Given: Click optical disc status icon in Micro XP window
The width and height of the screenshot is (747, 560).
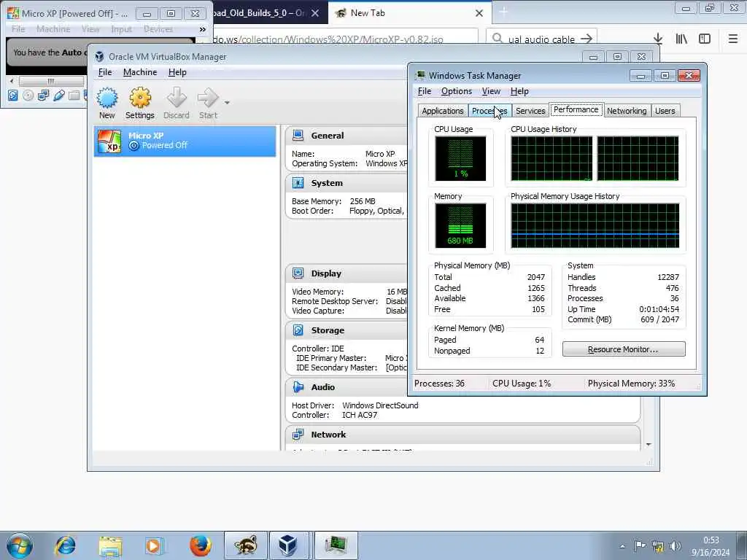Looking at the screenshot, I should coord(28,96).
